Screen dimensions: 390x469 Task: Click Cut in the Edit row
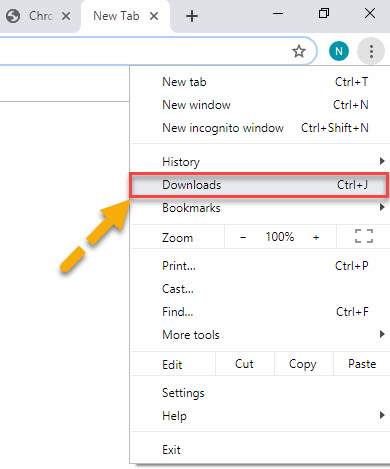point(245,364)
